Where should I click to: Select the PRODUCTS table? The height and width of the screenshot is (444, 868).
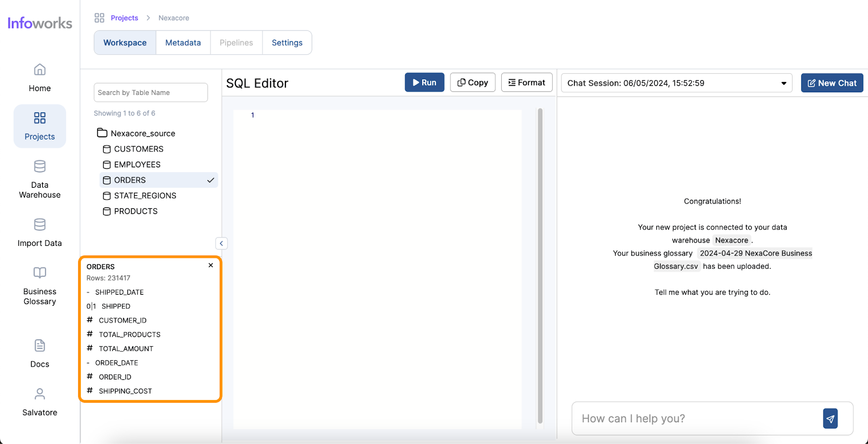point(136,212)
